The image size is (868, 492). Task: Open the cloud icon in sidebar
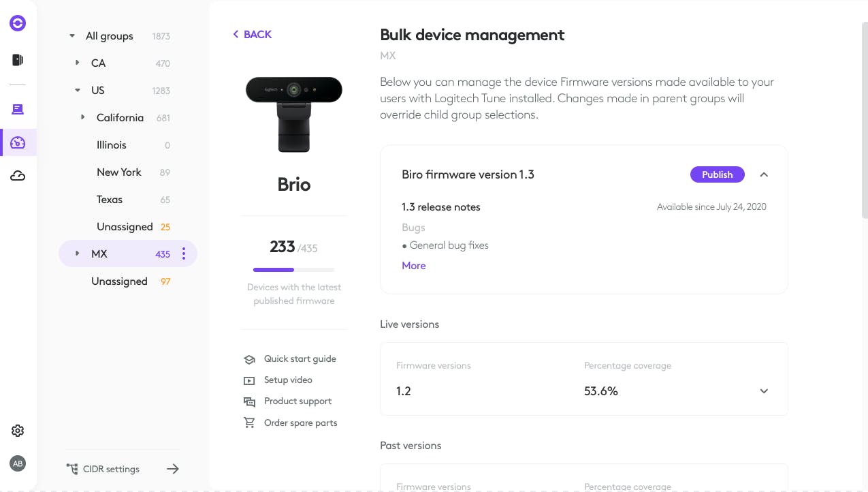18,176
